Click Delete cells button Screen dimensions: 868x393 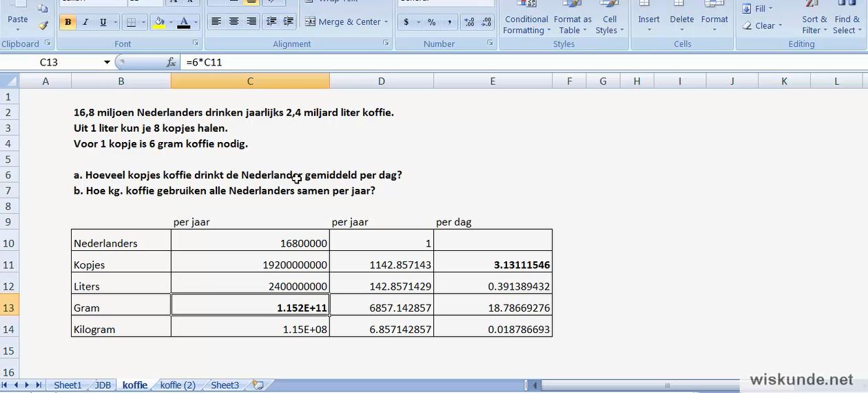[x=682, y=19]
